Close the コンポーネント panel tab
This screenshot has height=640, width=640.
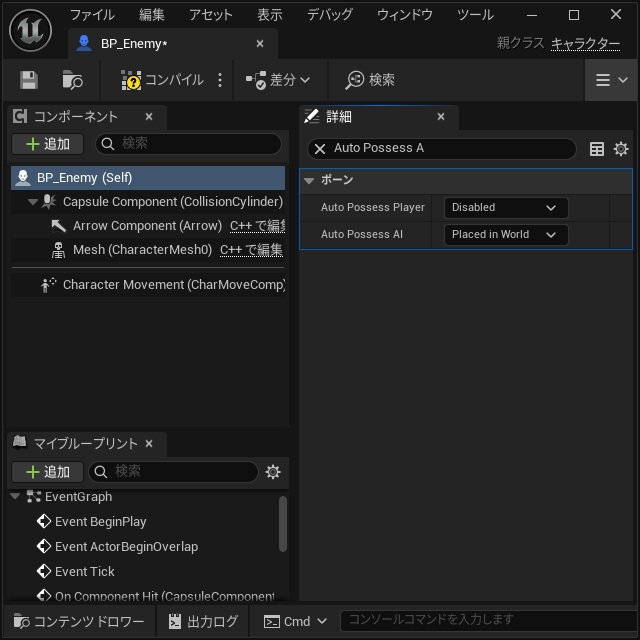click(x=149, y=117)
